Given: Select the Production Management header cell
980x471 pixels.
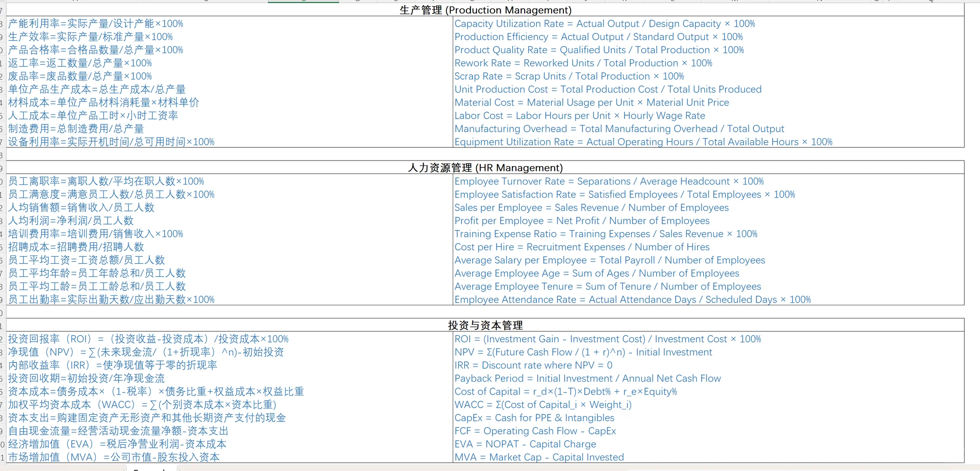Looking at the screenshot, I should 485,10.
